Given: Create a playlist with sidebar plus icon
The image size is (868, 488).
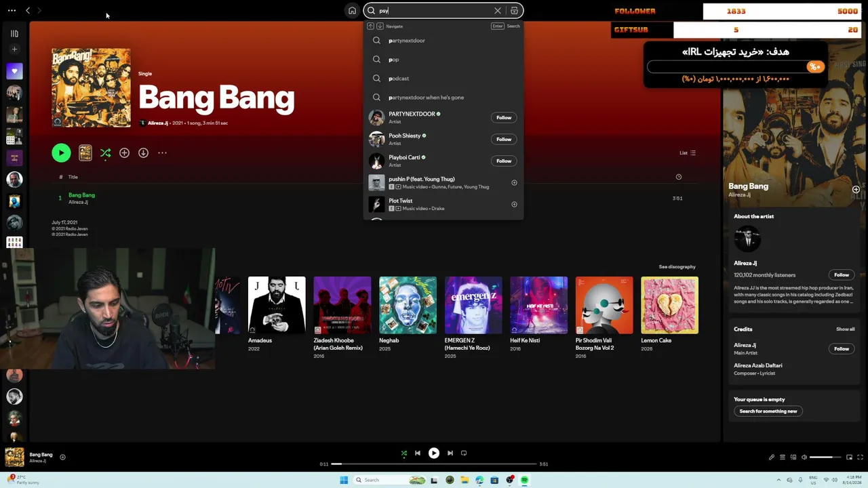Looking at the screenshot, I should (14, 49).
